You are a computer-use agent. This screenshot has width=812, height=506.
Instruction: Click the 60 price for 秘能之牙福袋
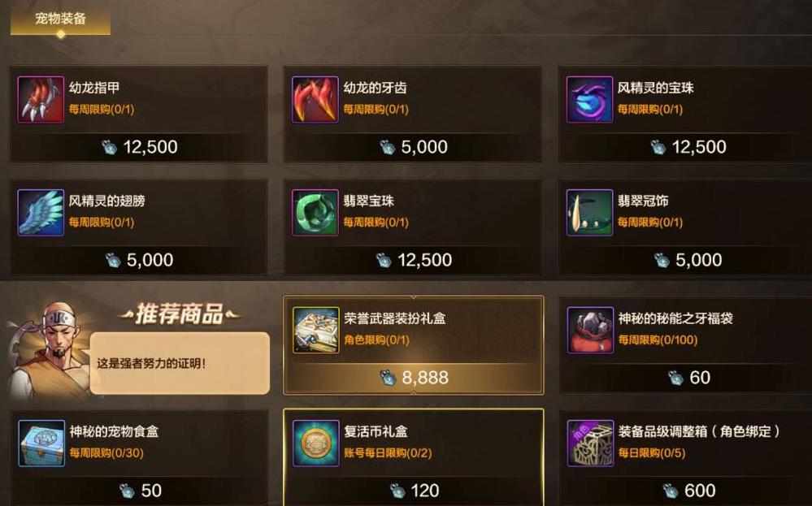687,378
